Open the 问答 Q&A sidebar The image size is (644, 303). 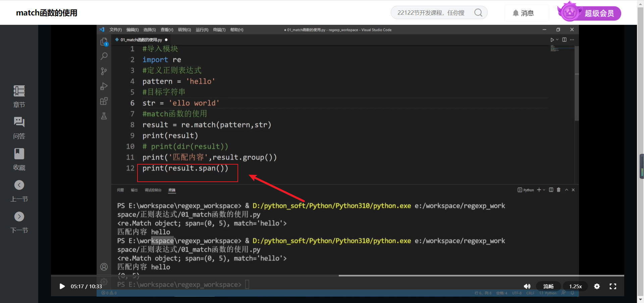point(19,128)
